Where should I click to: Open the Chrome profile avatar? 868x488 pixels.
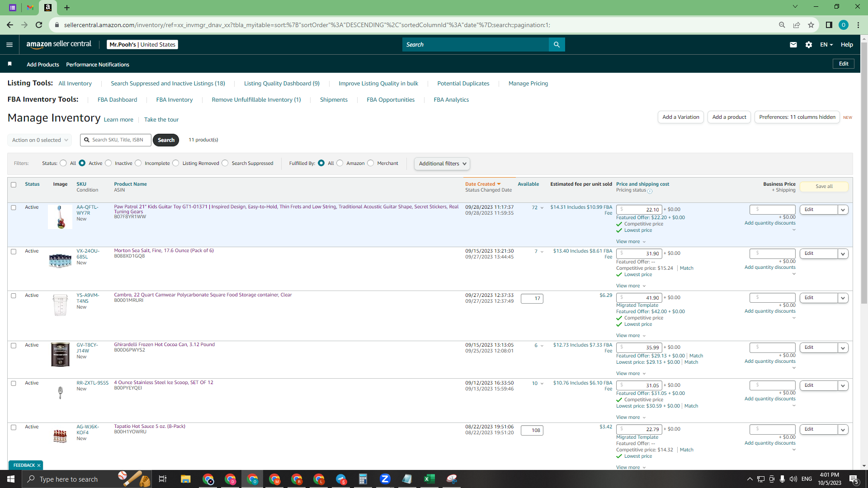pyautogui.click(x=843, y=25)
